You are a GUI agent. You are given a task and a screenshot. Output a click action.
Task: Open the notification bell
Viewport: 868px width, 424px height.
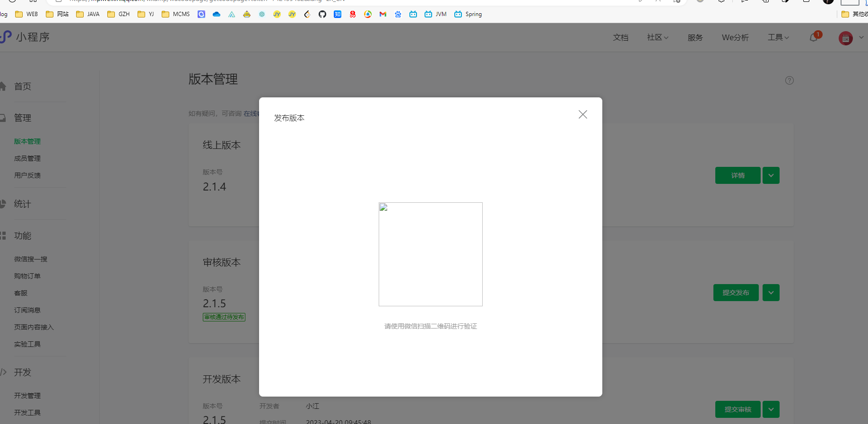(x=814, y=37)
